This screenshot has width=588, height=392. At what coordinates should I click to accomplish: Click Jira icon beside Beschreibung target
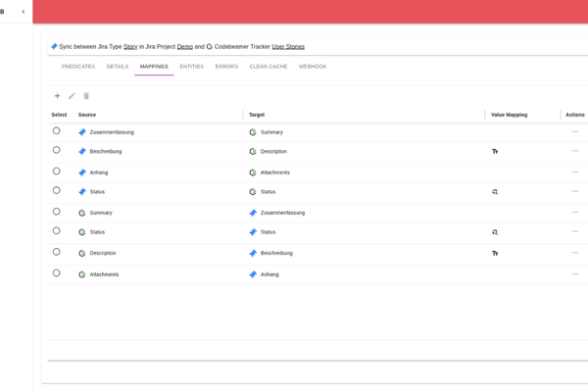point(253,253)
